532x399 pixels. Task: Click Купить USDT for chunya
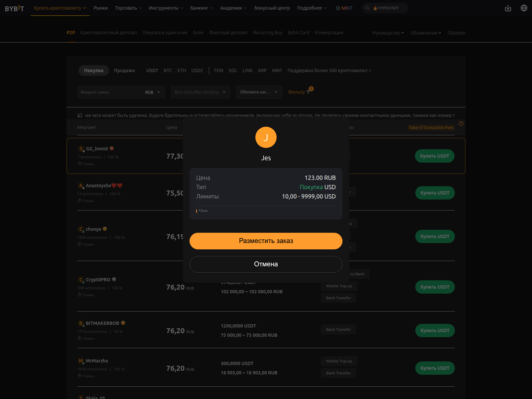[x=435, y=236]
